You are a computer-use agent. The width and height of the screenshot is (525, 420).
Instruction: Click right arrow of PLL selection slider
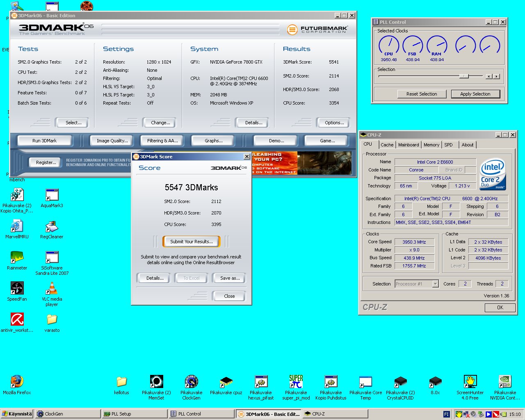pos(496,76)
